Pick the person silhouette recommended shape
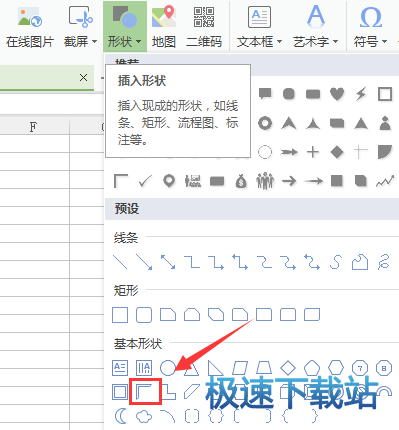Image resolution: width=399 pixels, height=430 pixels. click(x=385, y=123)
